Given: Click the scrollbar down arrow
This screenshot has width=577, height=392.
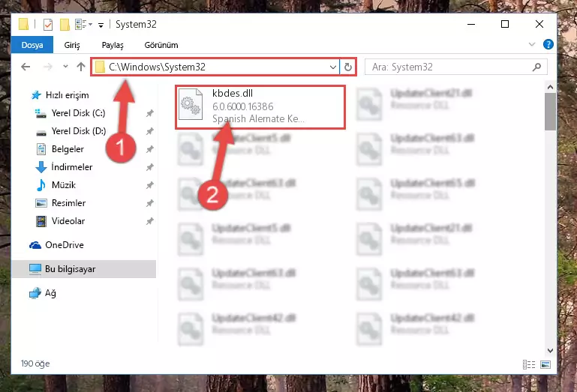Looking at the screenshot, I should click(x=550, y=351).
